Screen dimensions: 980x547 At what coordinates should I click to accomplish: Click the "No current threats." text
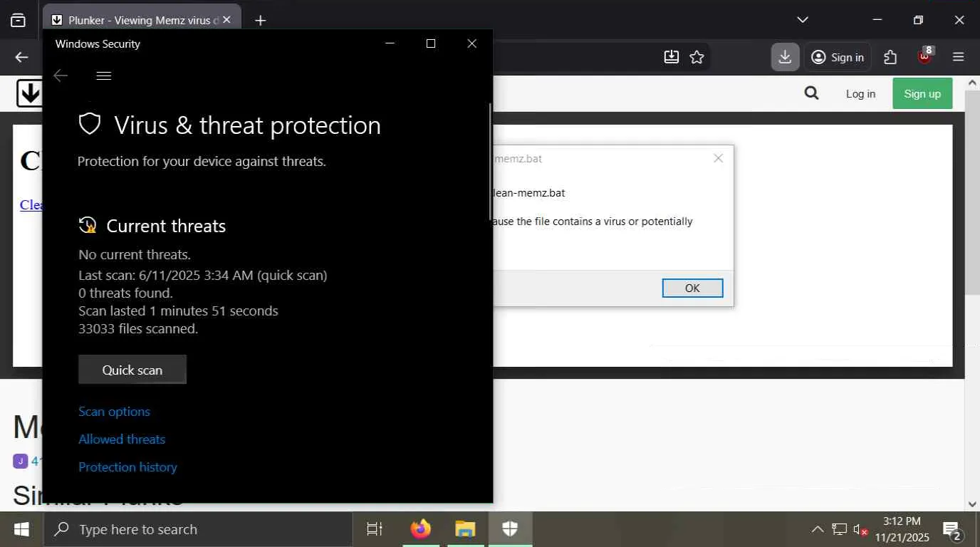click(x=135, y=254)
